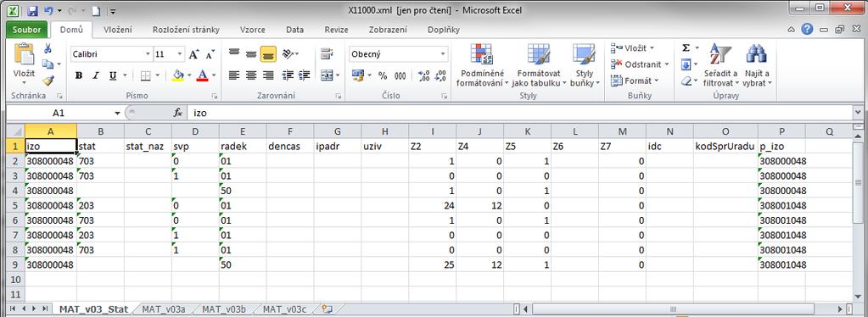Click the Save icon in quick access toolbar
868x317 pixels.
[32, 10]
